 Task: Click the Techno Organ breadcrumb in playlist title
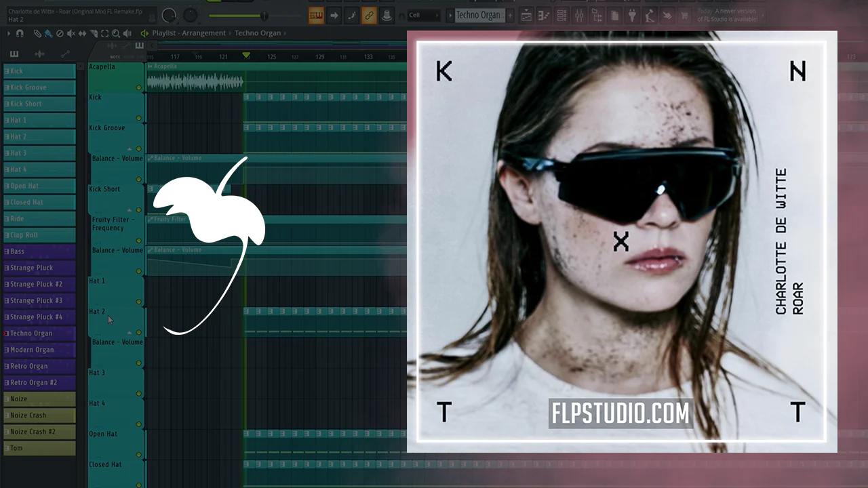258,33
